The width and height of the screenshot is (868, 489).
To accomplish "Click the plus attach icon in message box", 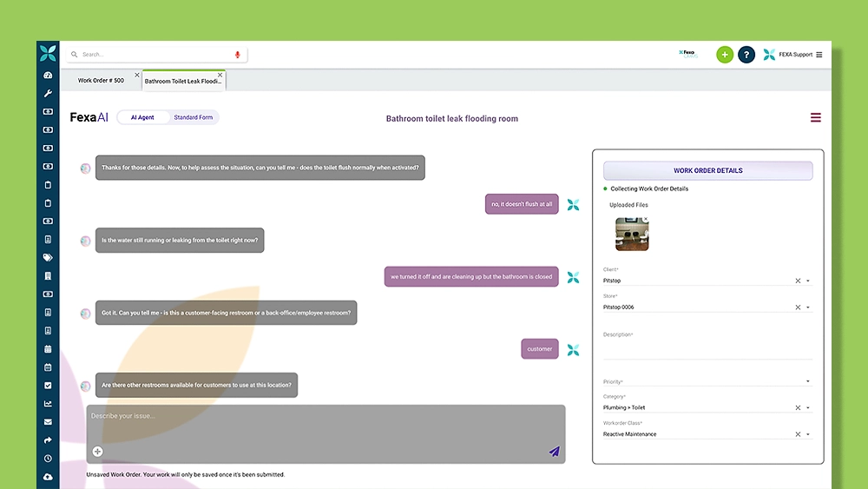I will coord(97,452).
